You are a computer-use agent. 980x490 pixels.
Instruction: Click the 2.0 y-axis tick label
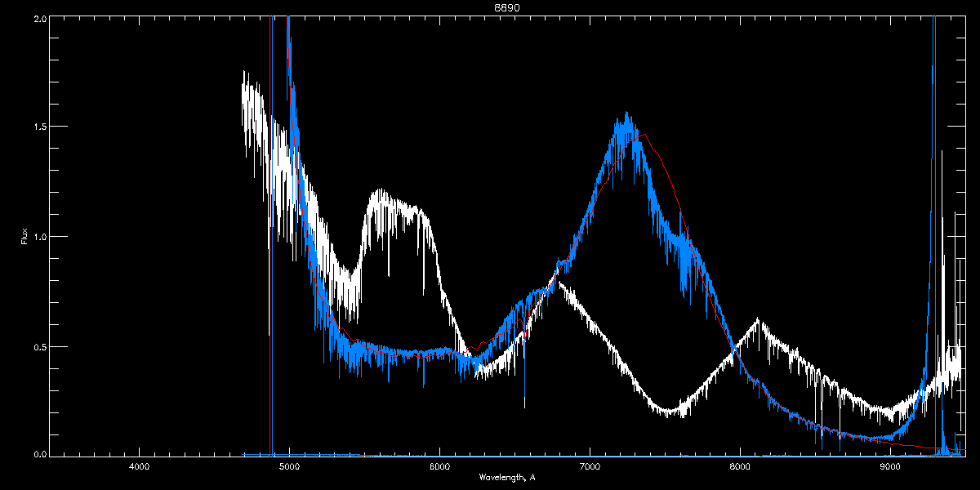pyautogui.click(x=39, y=18)
